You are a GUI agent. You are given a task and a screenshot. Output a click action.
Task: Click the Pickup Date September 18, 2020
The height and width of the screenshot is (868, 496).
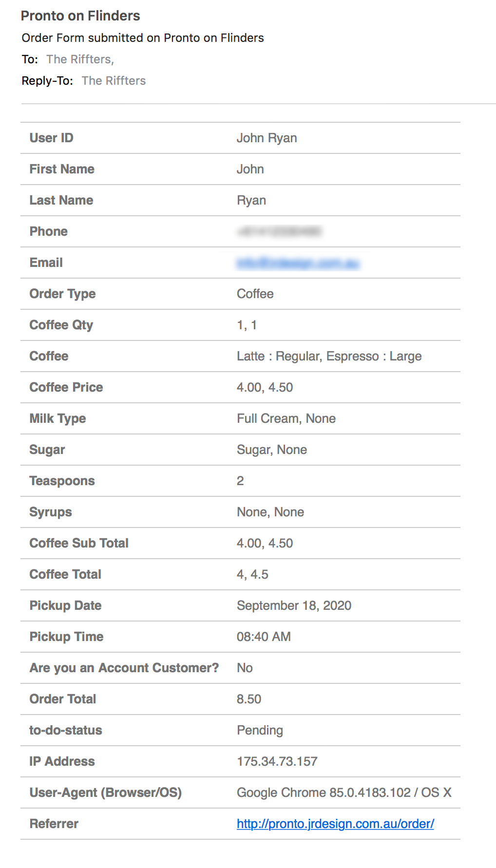(294, 606)
